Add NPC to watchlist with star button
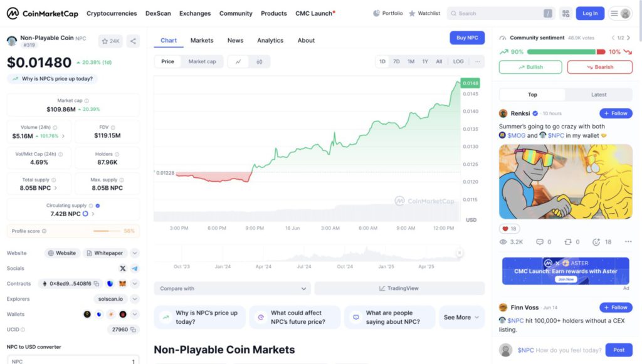 click(x=110, y=41)
